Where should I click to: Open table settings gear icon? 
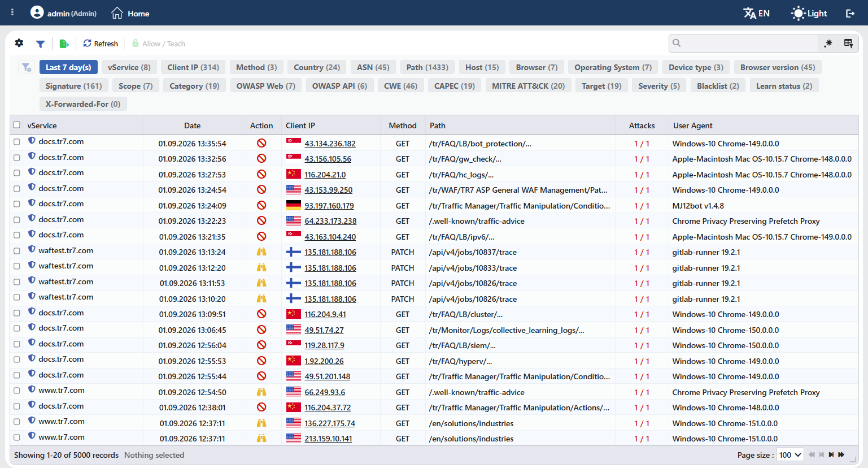click(x=19, y=43)
